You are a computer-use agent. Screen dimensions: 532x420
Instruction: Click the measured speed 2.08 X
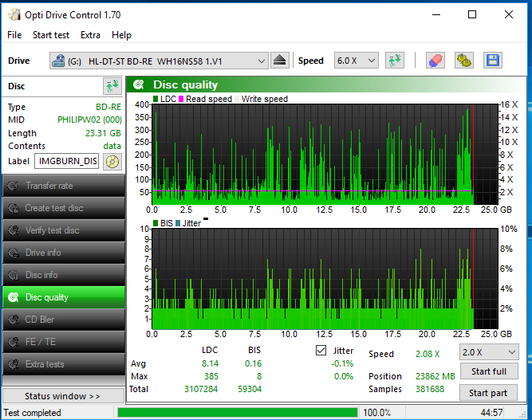[428, 354]
